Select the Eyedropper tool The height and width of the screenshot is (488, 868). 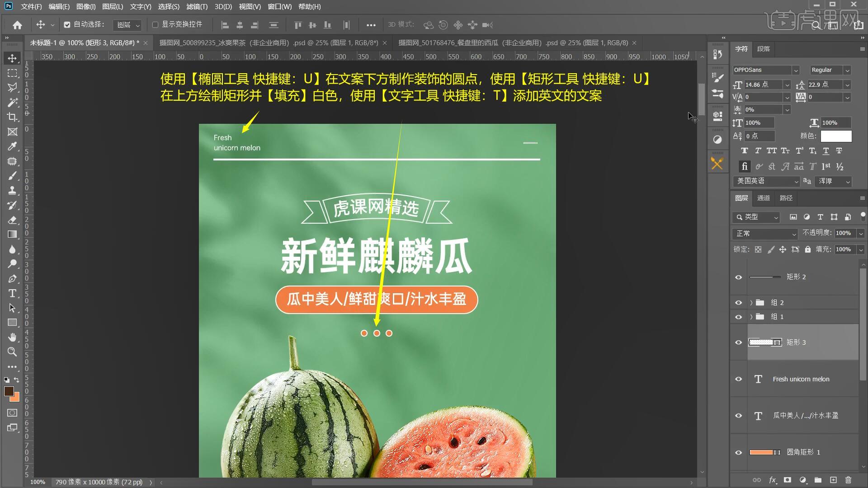12,146
